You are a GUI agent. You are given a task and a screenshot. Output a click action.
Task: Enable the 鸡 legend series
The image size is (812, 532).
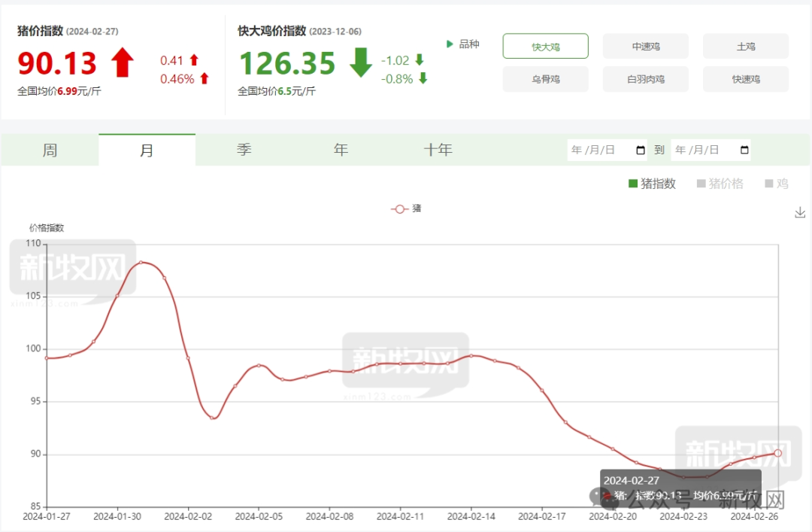(777, 184)
